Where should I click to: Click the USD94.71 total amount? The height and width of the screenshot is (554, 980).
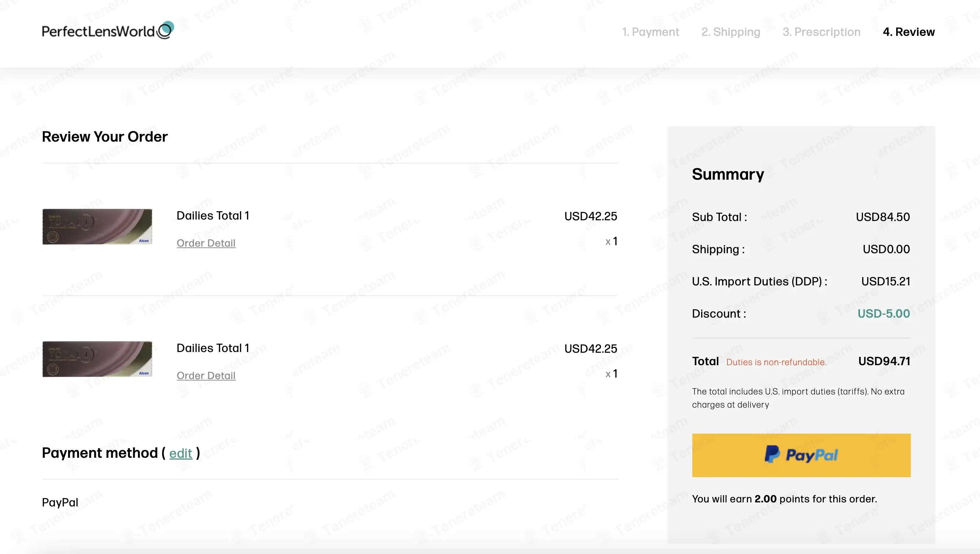884,361
